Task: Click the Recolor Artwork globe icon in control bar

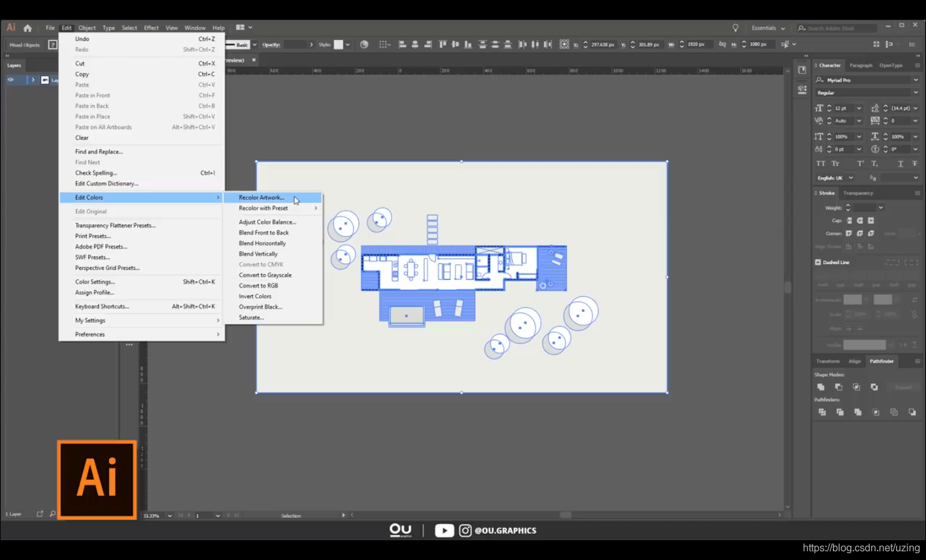Action: (x=364, y=45)
